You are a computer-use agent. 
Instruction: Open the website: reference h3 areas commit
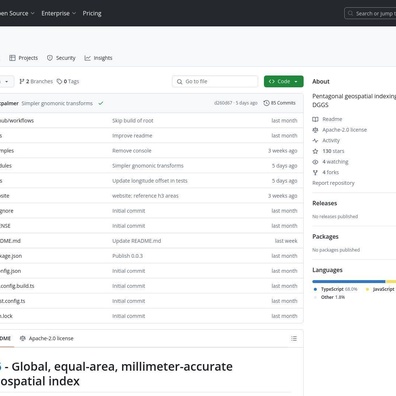tap(145, 196)
